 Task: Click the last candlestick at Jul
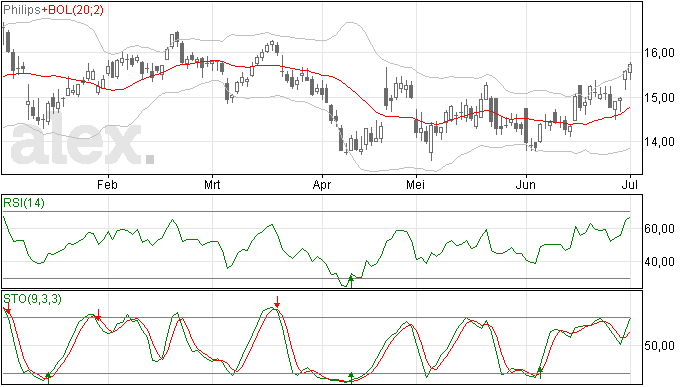[x=630, y=70]
